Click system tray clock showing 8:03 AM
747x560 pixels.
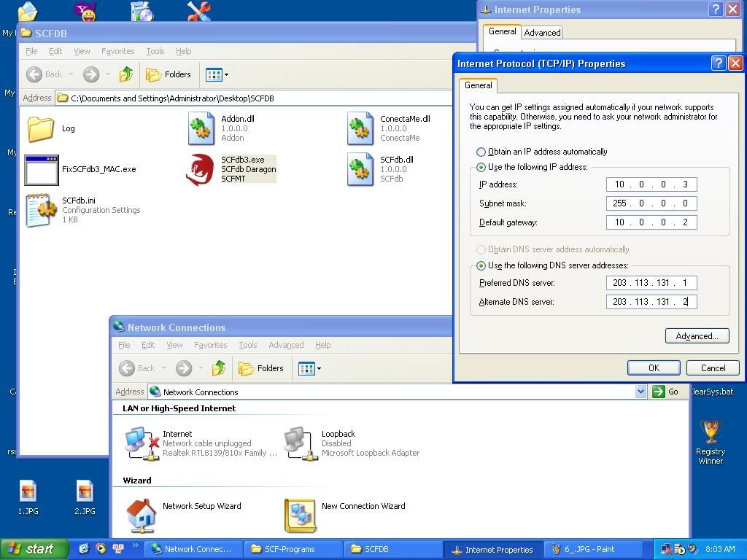coord(720,549)
